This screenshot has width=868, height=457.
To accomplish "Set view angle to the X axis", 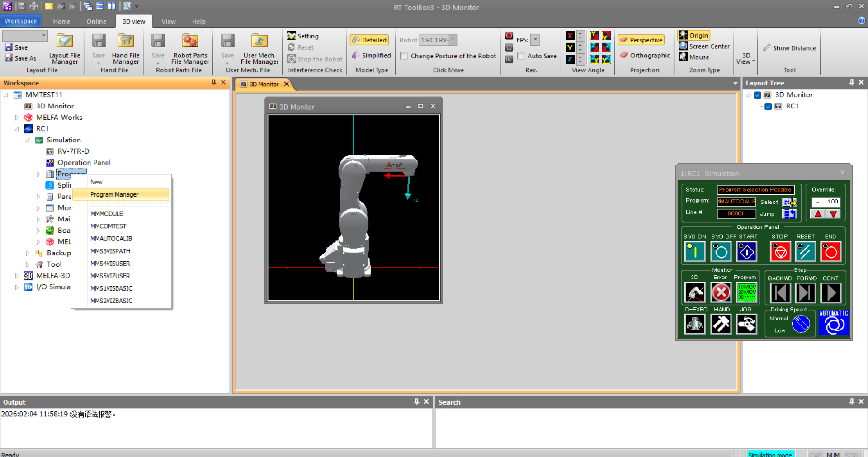I will coord(570,36).
